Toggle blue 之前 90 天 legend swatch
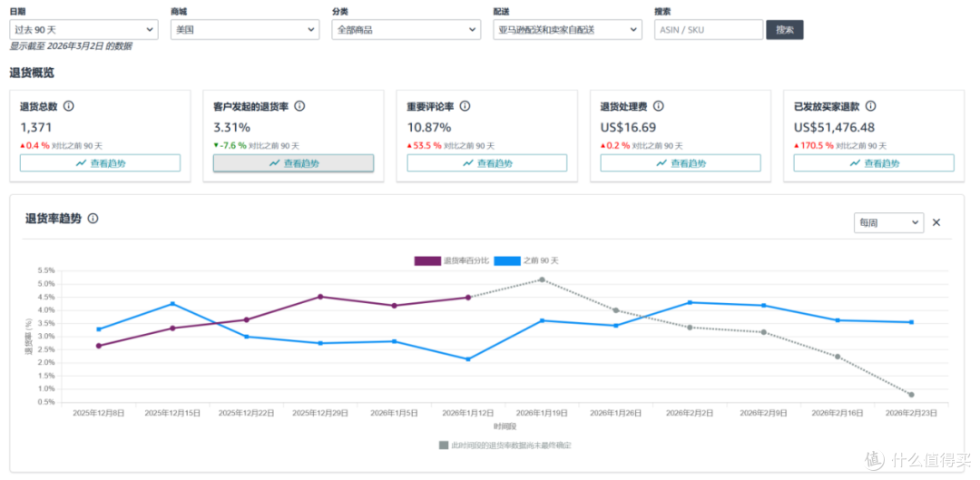This screenshot has width=980, height=480. (x=507, y=260)
